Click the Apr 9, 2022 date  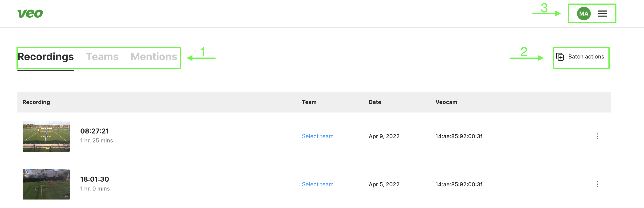(384, 136)
